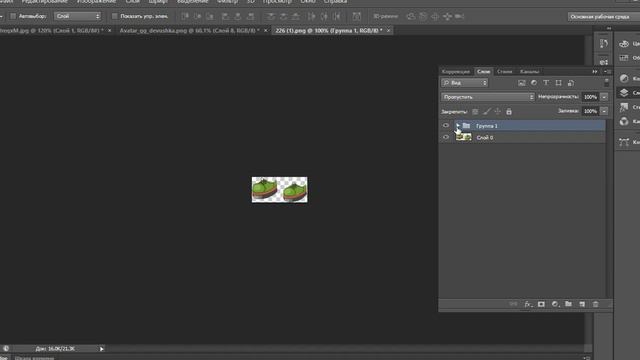The image size is (640, 360).
Task: Click the green shoes image on canvas
Action: [280, 189]
